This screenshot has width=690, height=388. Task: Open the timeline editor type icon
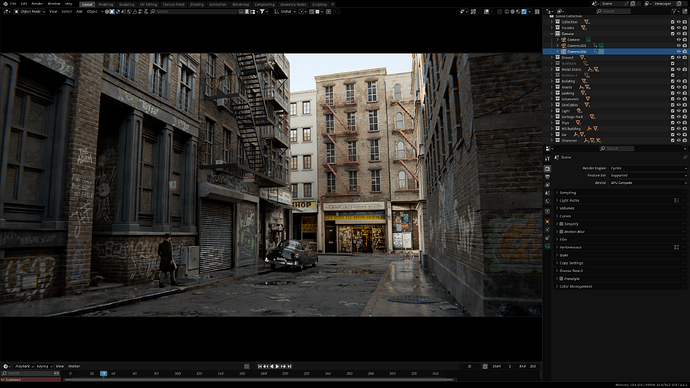[x=6, y=366]
